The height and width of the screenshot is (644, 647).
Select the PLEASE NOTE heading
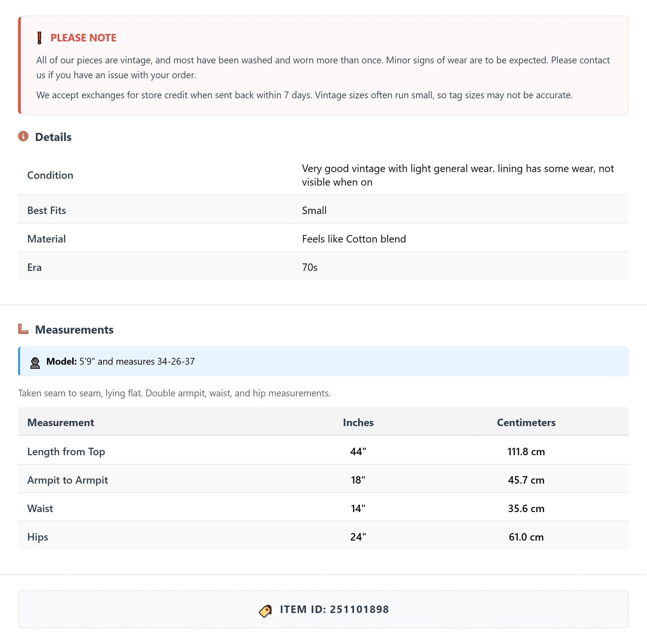[x=83, y=38]
